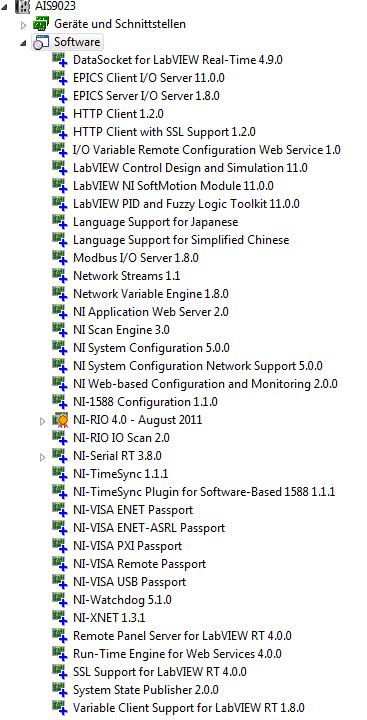This screenshot has height=720, width=367.
Task: Click icon beside Language Support for Japanese
Action: 60,222
